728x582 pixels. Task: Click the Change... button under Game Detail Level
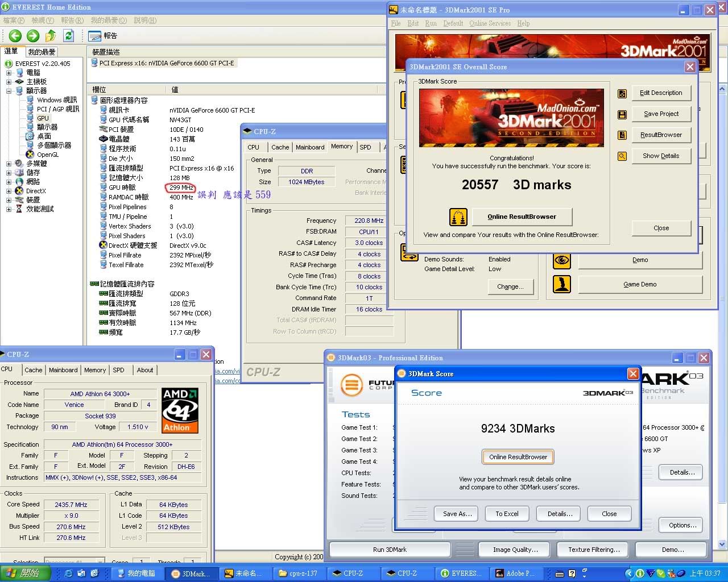point(510,287)
